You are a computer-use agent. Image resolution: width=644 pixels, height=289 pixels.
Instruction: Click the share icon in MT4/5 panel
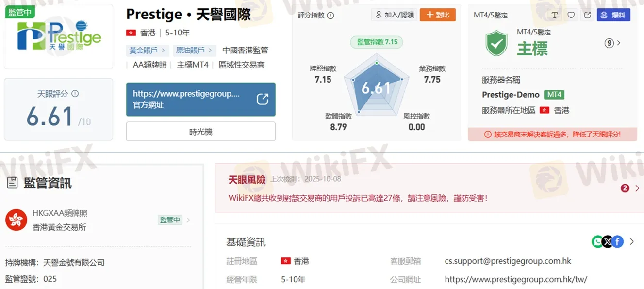[587, 15]
